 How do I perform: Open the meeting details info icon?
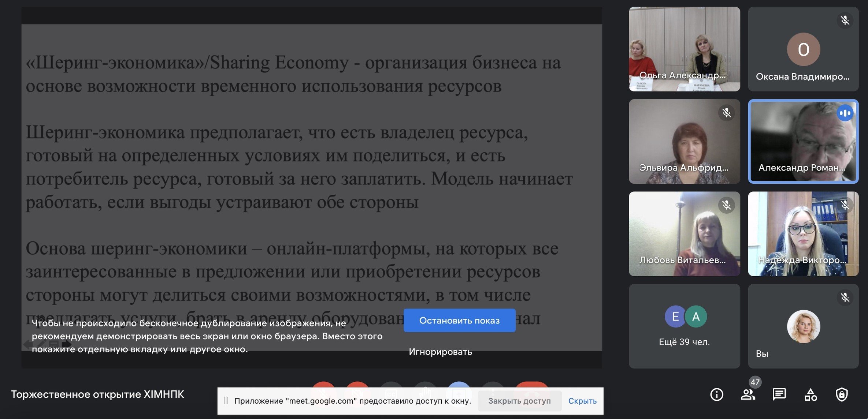[716, 394]
